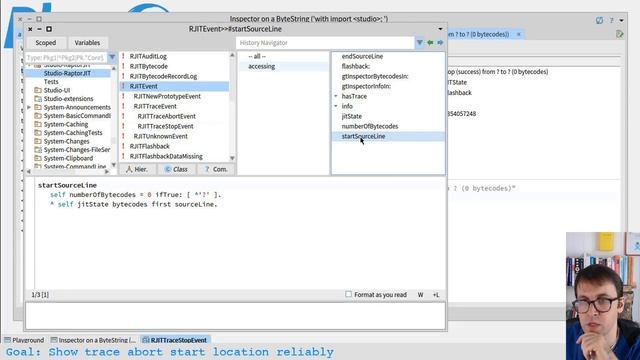Select the RJITUnknownEvent class

[x=160, y=136]
